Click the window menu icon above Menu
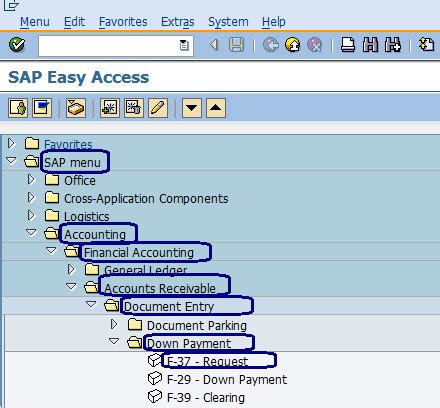440x408 pixels. tap(11, 5)
